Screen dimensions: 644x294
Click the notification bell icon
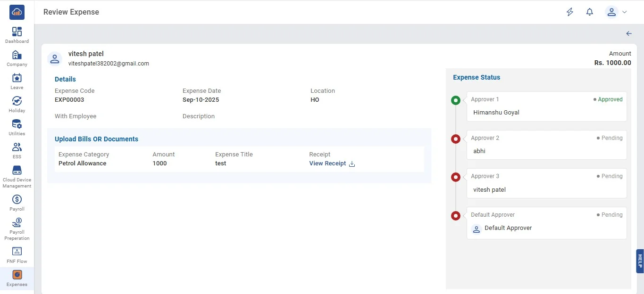tap(589, 12)
